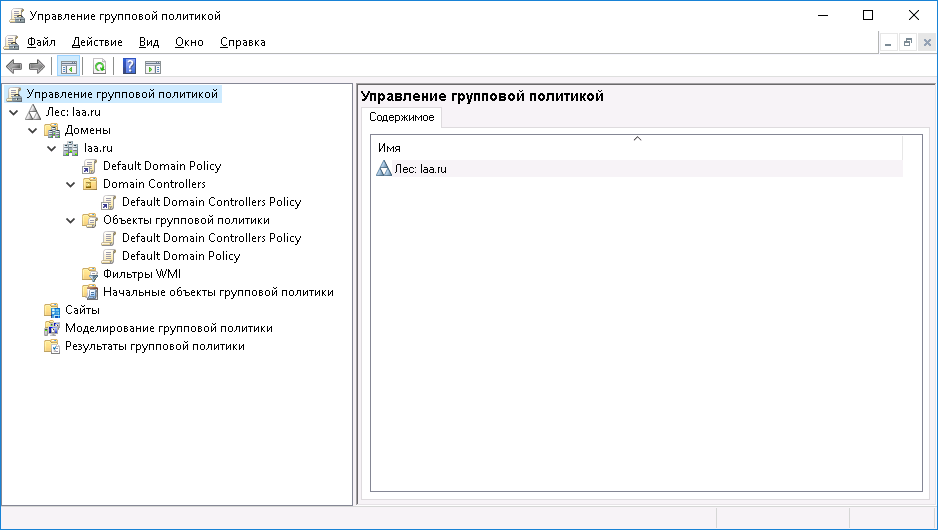Select Начальные объекты групповой политики folder
This screenshot has height=530, width=938.
click(x=217, y=292)
